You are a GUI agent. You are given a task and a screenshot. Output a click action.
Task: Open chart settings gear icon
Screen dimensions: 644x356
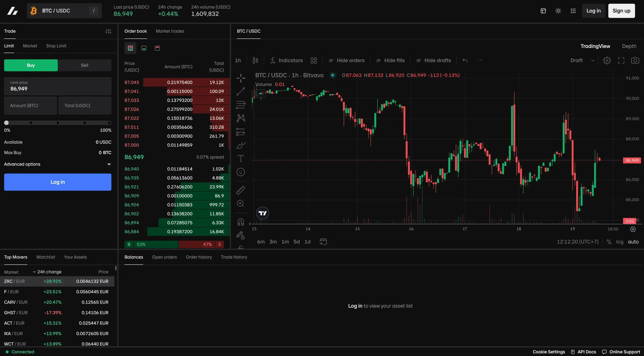pos(607,60)
